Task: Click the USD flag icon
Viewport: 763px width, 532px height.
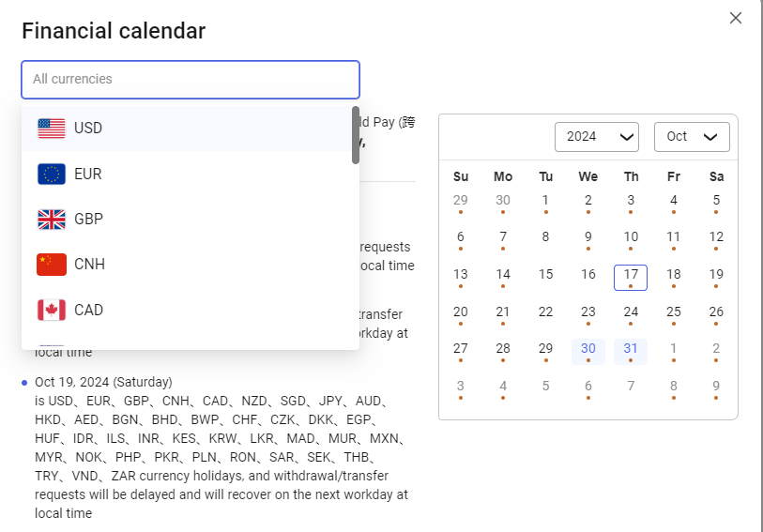Action: pyautogui.click(x=52, y=129)
